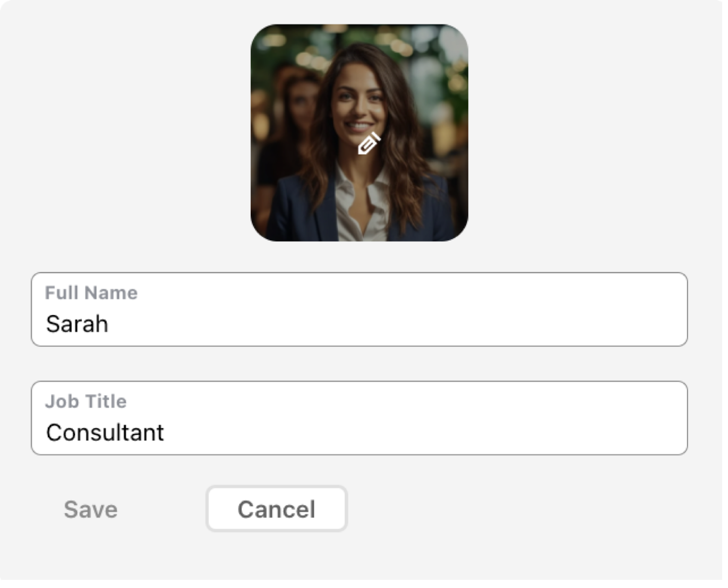
Task: Select the Full Name label
Action: point(91,293)
